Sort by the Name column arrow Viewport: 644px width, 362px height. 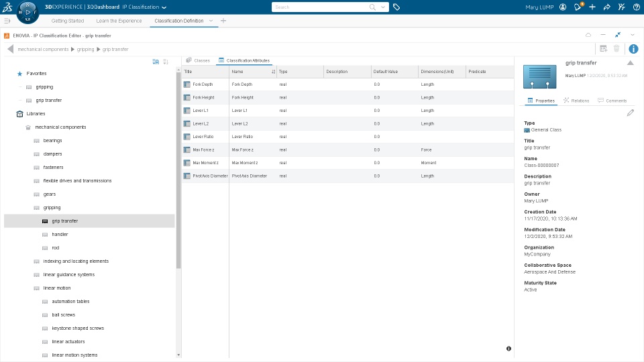point(273,72)
